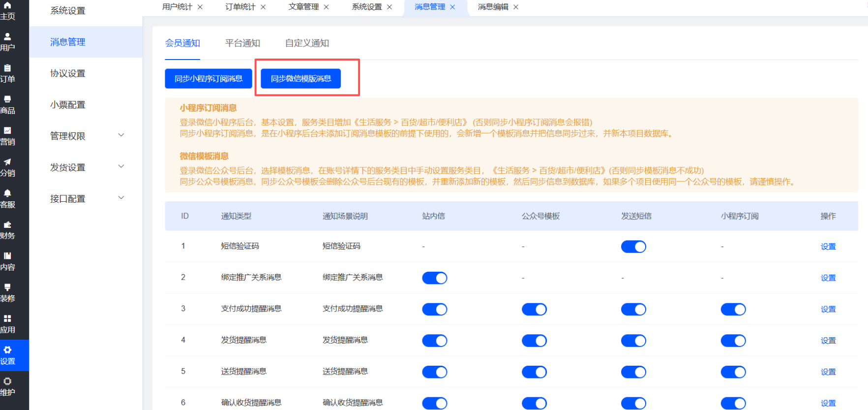Image resolution: width=868 pixels, height=410 pixels.
Task: Switch to the 自定义通知 tab
Action: click(x=307, y=43)
